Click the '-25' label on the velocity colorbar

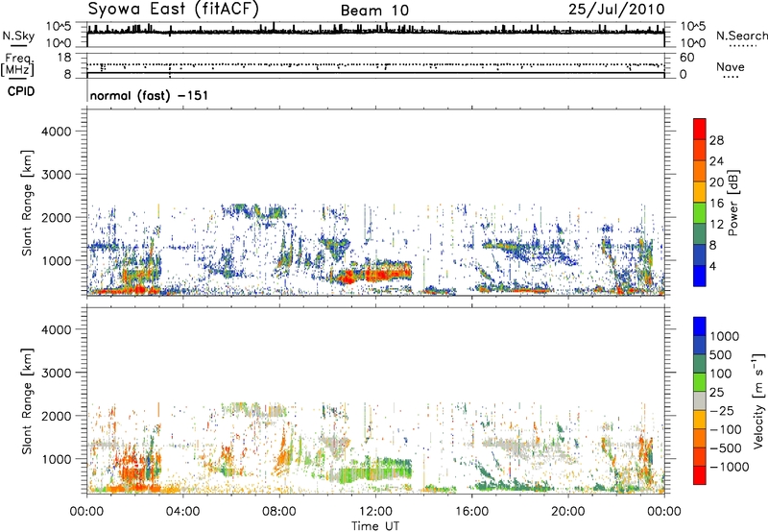pyautogui.click(x=723, y=410)
